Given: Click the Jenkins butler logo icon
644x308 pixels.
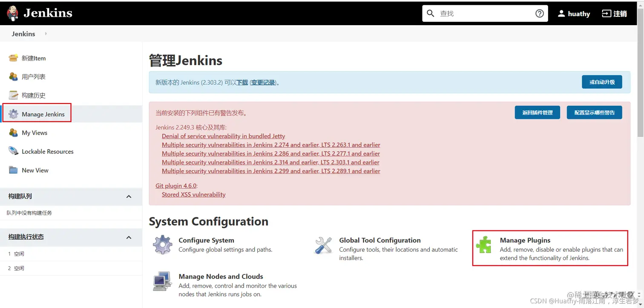Looking at the screenshot, I should (x=13, y=13).
